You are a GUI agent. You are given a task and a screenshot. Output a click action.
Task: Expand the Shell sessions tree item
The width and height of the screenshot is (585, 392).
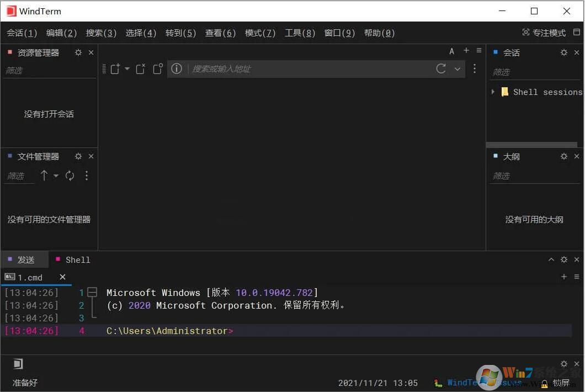pos(493,92)
